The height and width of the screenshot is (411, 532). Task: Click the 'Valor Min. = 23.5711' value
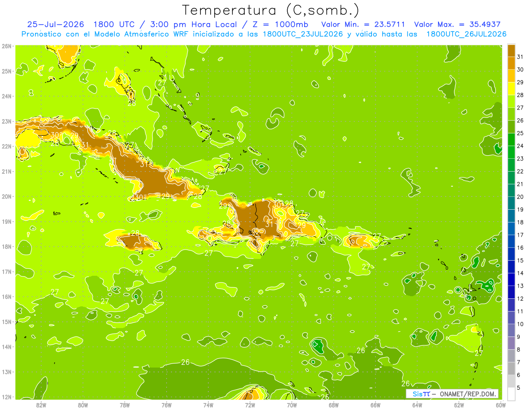click(363, 24)
